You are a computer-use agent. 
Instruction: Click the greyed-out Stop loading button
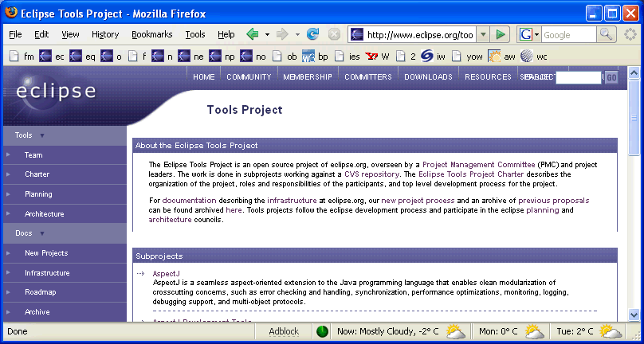(x=334, y=34)
